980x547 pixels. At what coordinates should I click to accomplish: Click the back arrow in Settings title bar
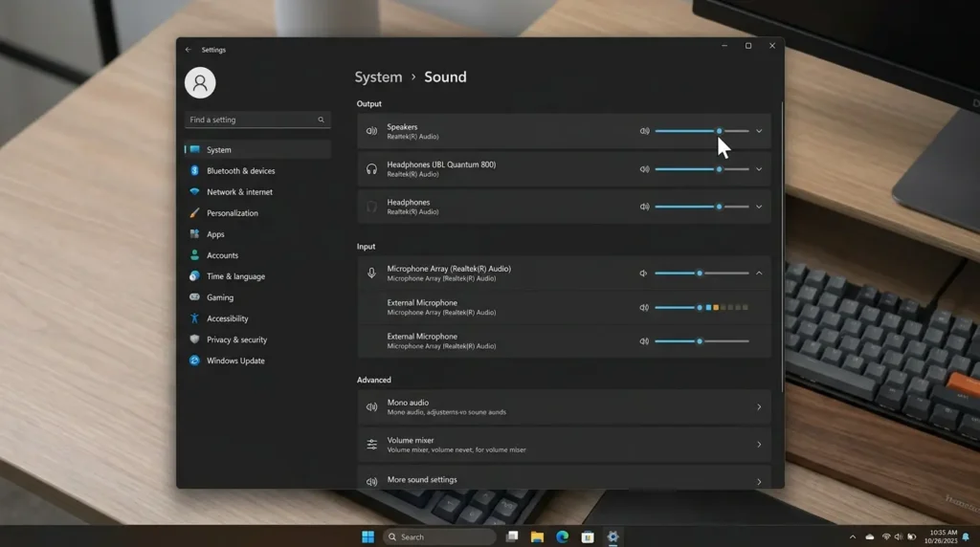point(189,50)
